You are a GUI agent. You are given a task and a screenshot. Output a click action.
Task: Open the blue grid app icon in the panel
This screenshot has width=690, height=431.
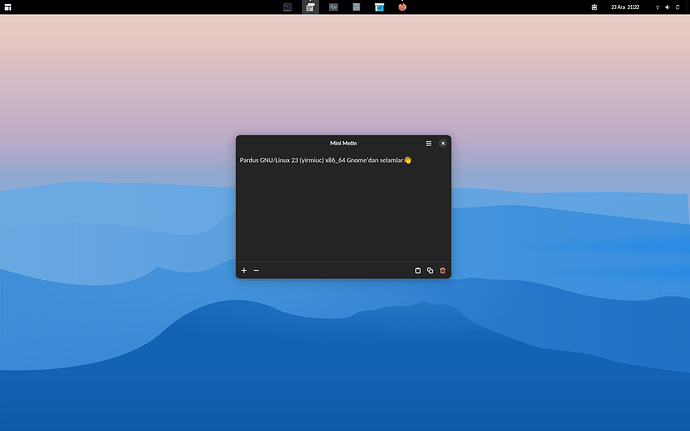point(356,7)
